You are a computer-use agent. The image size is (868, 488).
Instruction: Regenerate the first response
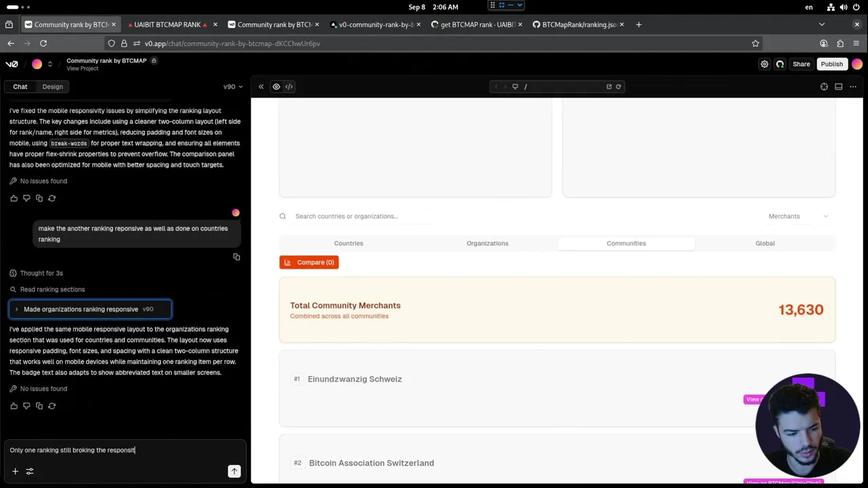52,198
